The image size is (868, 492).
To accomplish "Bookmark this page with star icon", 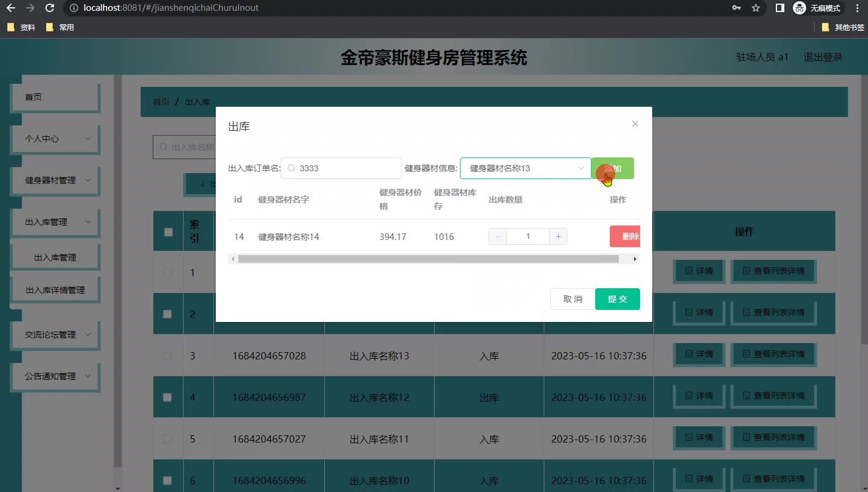I will click(x=755, y=8).
